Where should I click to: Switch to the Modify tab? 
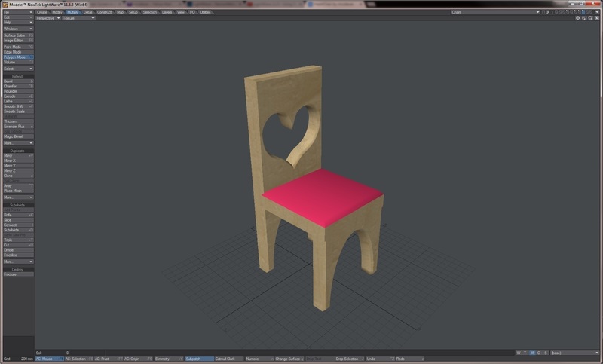pyautogui.click(x=57, y=12)
